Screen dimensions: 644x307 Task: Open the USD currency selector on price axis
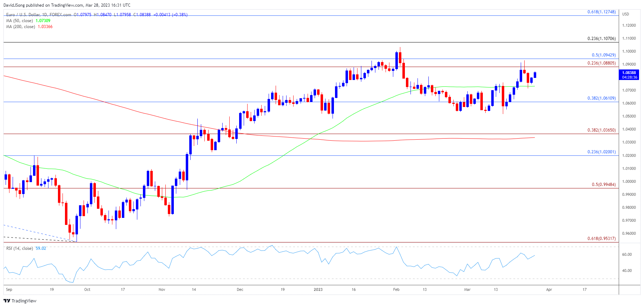[x=625, y=14]
